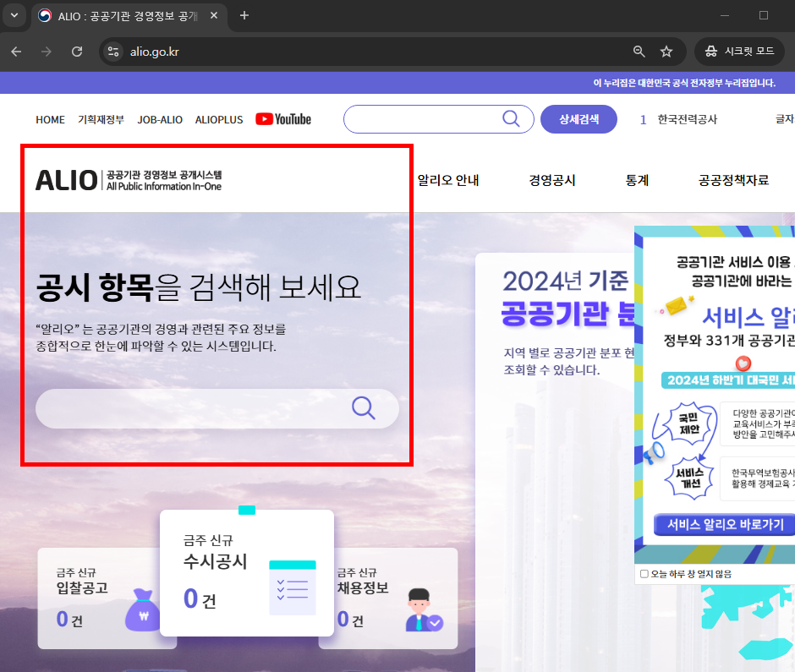Open the 통계 menu
795x672 pixels.
637,180
